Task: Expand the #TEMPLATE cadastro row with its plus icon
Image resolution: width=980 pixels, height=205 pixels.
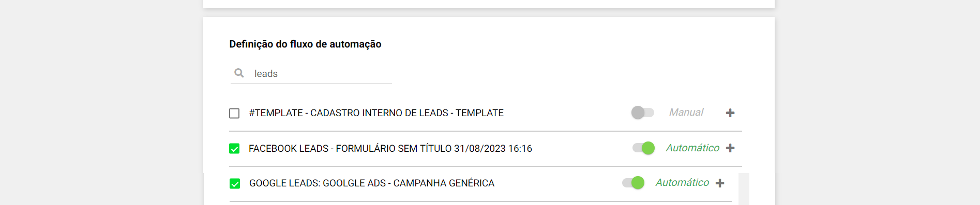Action: coord(730,113)
